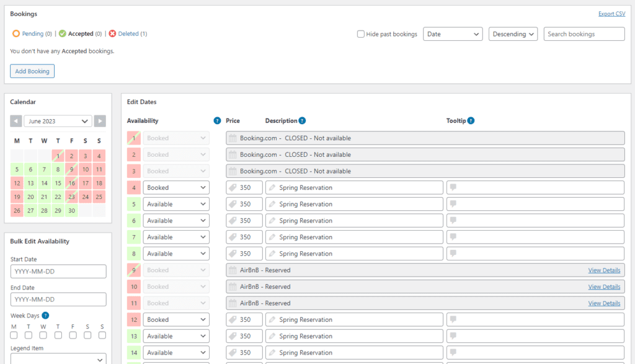Viewport: 635px width, 364px height.
Task: Open availability dropdown for day 14
Action: click(176, 353)
